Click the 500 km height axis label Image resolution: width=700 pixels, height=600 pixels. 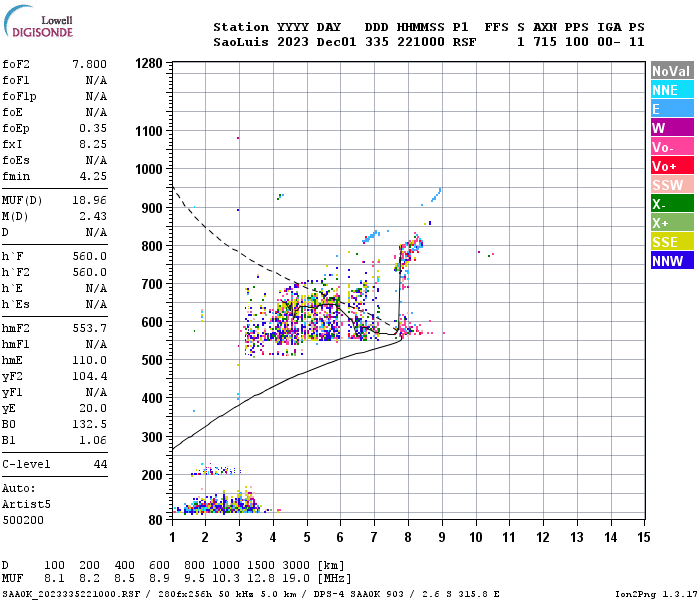152,360
